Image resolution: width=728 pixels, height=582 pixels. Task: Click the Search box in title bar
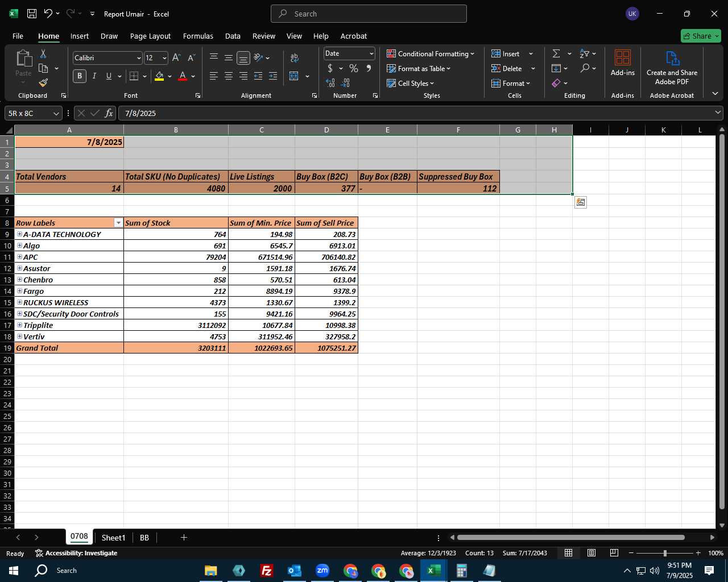point(369,14)
